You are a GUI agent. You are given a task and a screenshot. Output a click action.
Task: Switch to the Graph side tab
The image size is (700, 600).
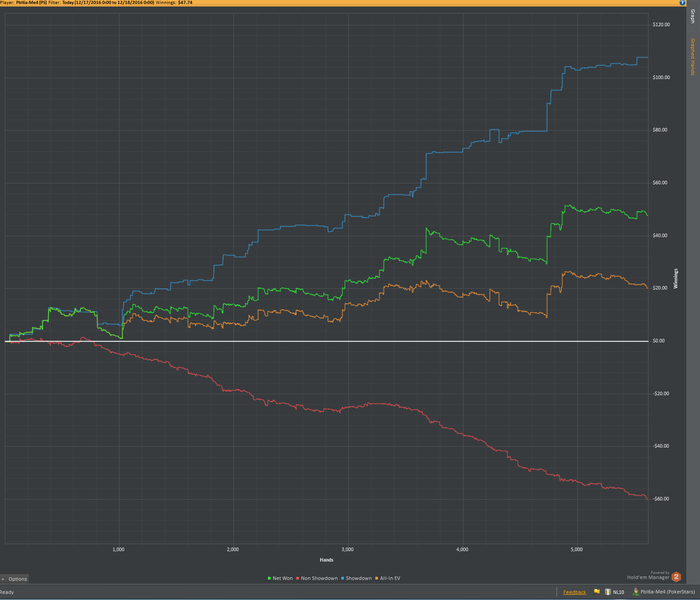[x=693, y=17]
